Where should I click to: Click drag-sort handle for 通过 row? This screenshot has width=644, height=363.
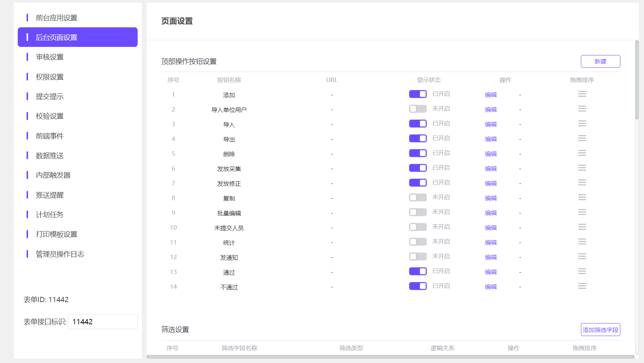tap(582, 271)
